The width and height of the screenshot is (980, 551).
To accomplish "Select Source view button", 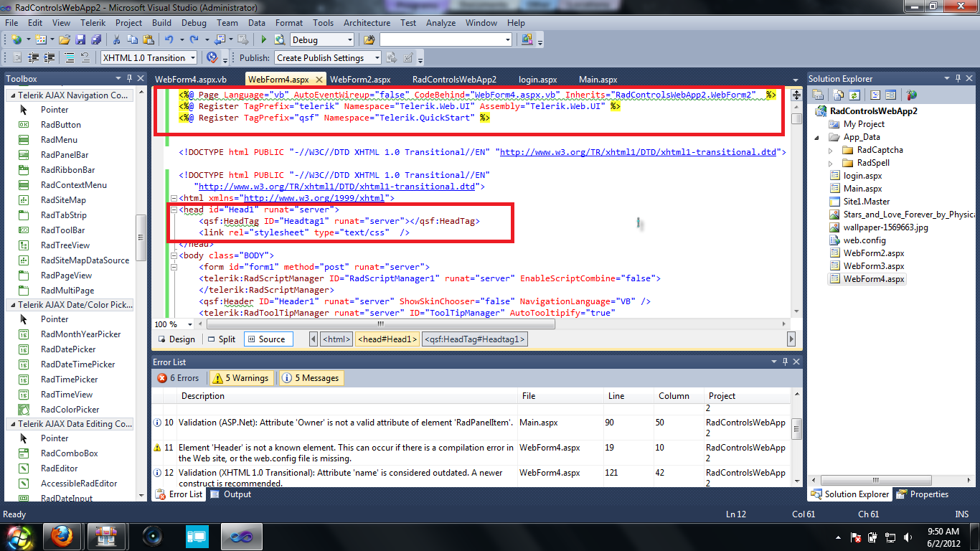I will click(268, 339).
